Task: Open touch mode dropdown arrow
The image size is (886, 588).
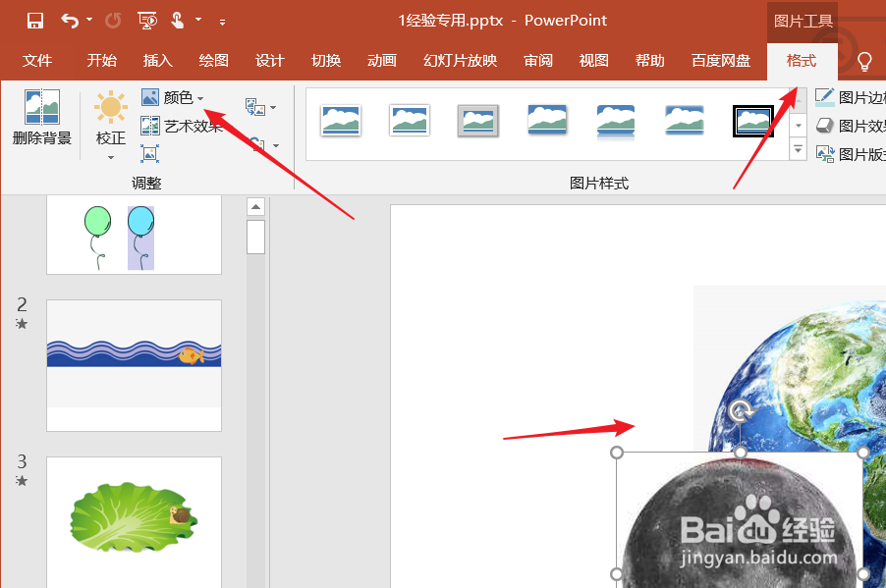Action: click(x=198, y=21)
